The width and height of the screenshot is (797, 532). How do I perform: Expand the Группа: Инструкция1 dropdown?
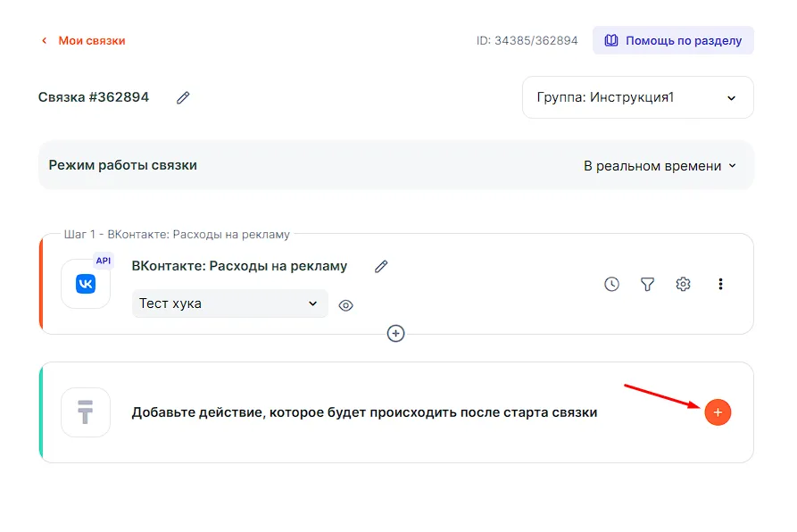pos(637,97)
